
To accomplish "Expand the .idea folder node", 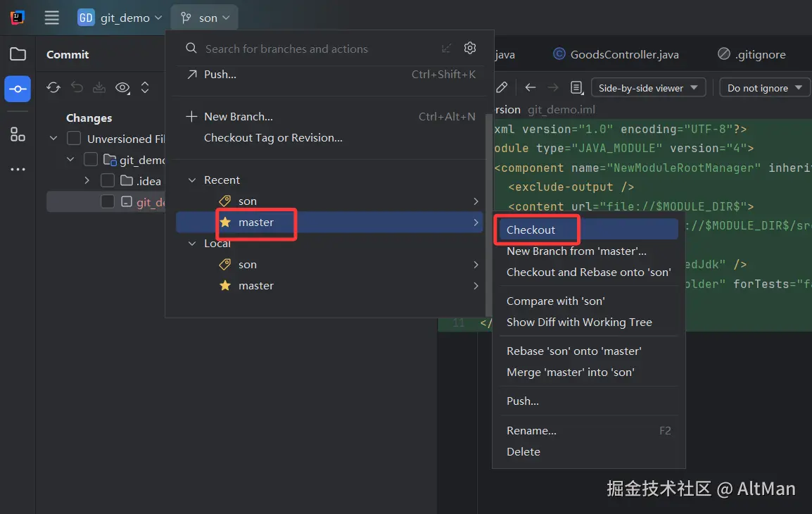I will 87,180.
